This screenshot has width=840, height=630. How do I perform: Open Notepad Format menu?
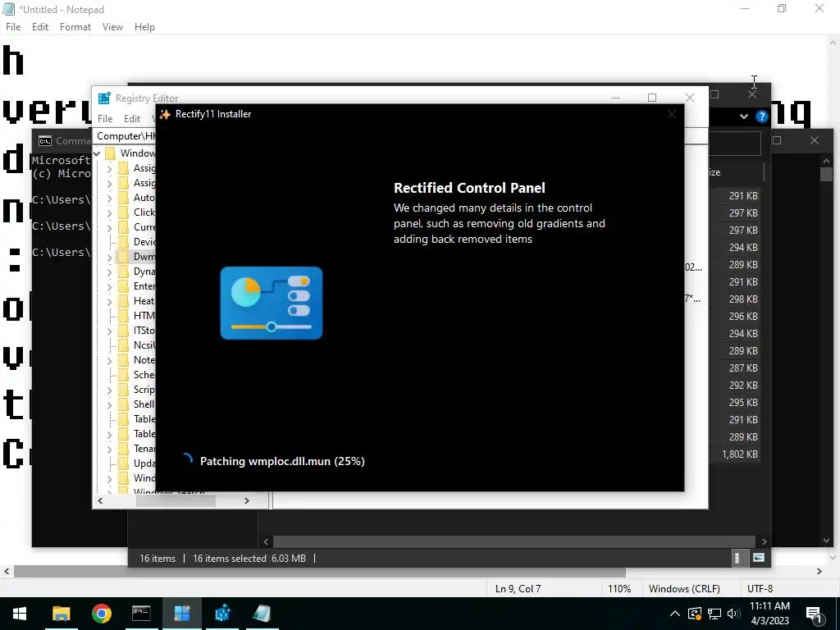click(75, 27)
